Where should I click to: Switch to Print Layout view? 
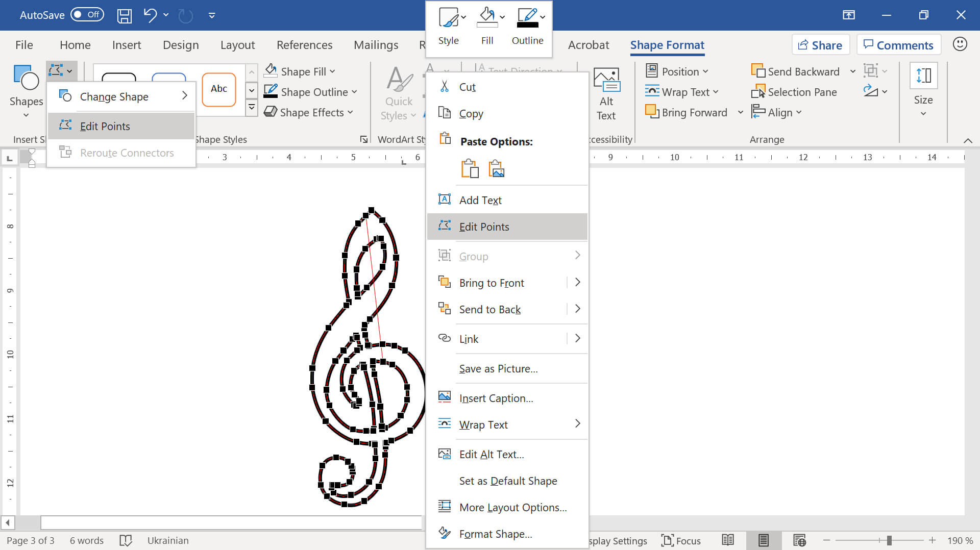pos(763,540)
